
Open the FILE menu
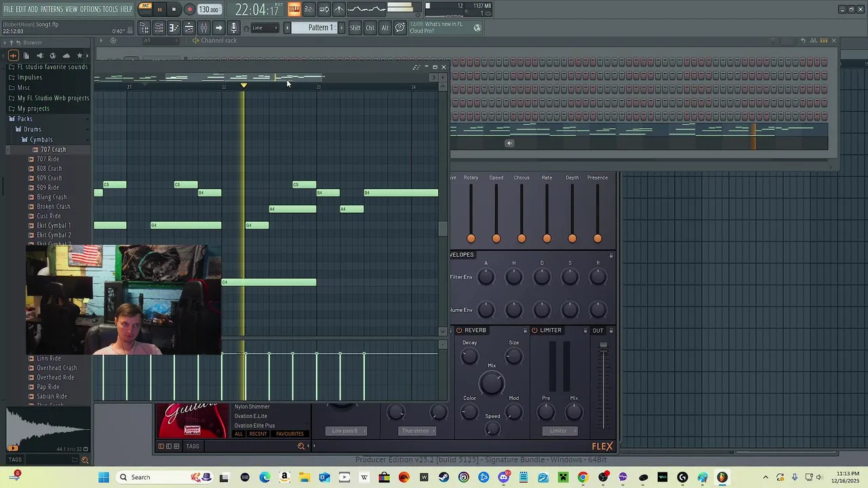pyautogui.click(x=8, y=9)
